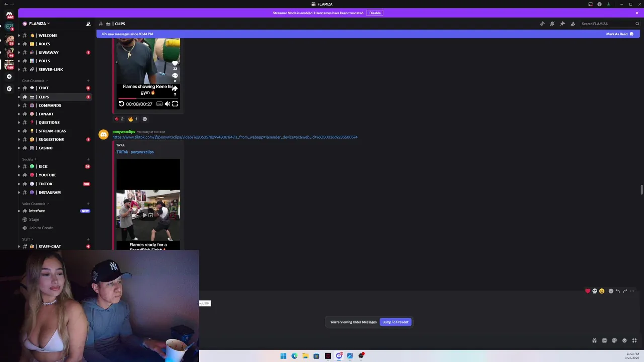
Task: Open ROLES channel
Action: [x=55, y=44]
